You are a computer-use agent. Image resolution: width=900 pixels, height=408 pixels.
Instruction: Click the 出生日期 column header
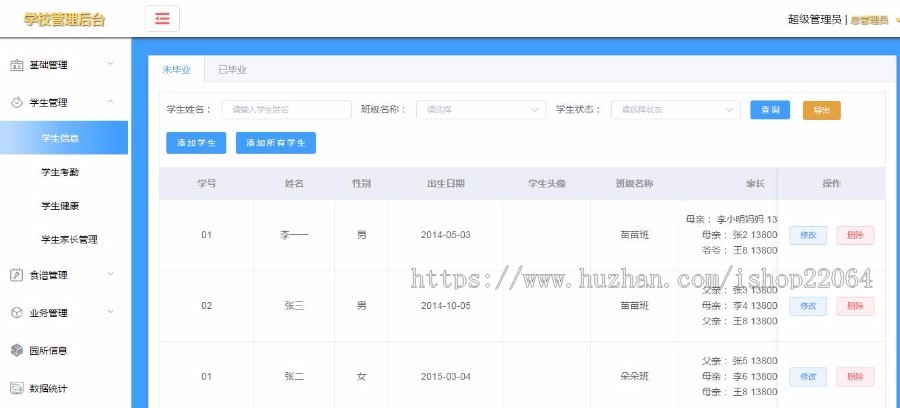(x=445, y=184)
